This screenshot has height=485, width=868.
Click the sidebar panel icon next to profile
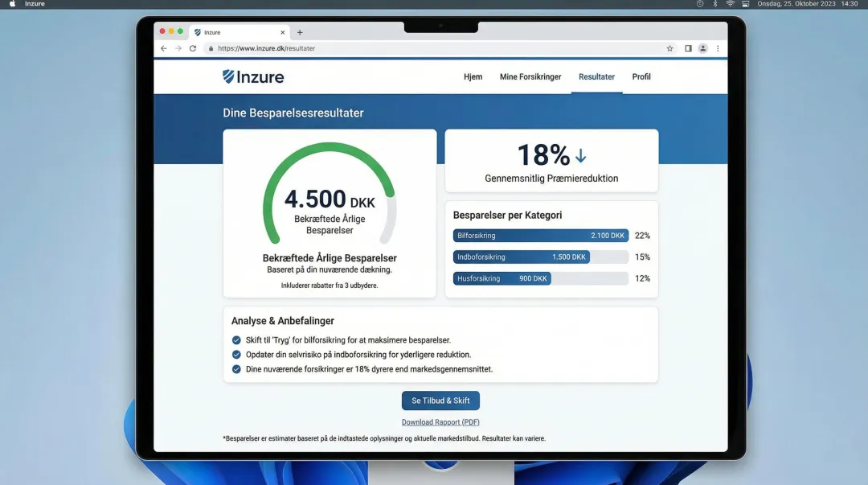[x=687, y=48]
